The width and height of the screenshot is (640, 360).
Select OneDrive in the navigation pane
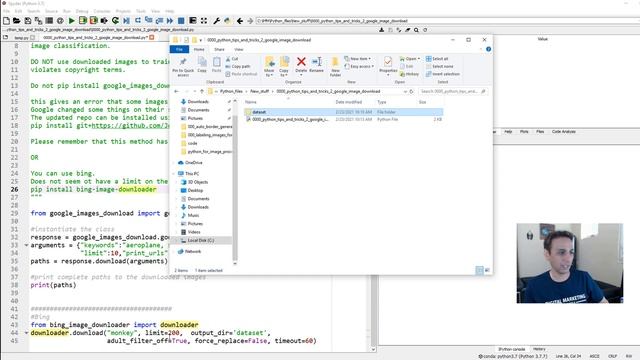click(x=193, y=162)
